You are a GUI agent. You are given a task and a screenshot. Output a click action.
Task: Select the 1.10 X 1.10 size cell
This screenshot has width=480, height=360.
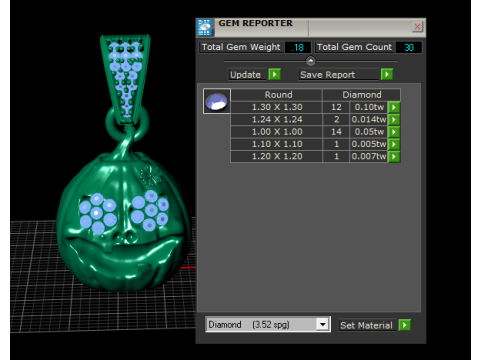(277, 144)
